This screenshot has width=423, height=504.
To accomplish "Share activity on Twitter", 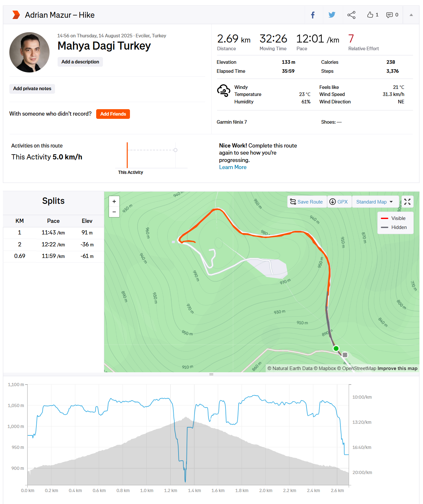I will click(x=332, y=15).
